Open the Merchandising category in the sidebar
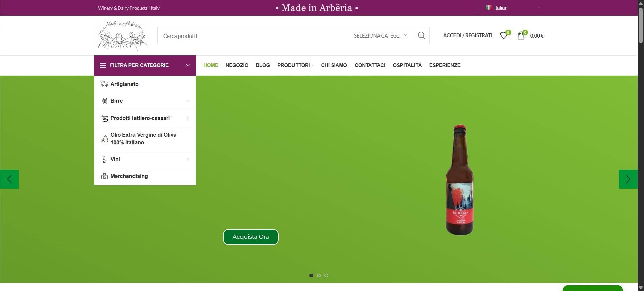The width and height of the screenshot is (644, 291). 129,176
